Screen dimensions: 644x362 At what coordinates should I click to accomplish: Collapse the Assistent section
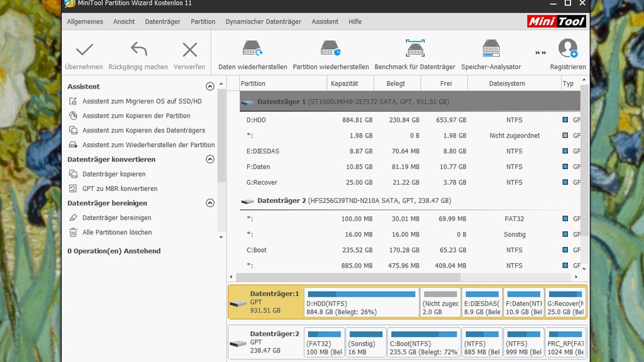click(x=210, y=86)
